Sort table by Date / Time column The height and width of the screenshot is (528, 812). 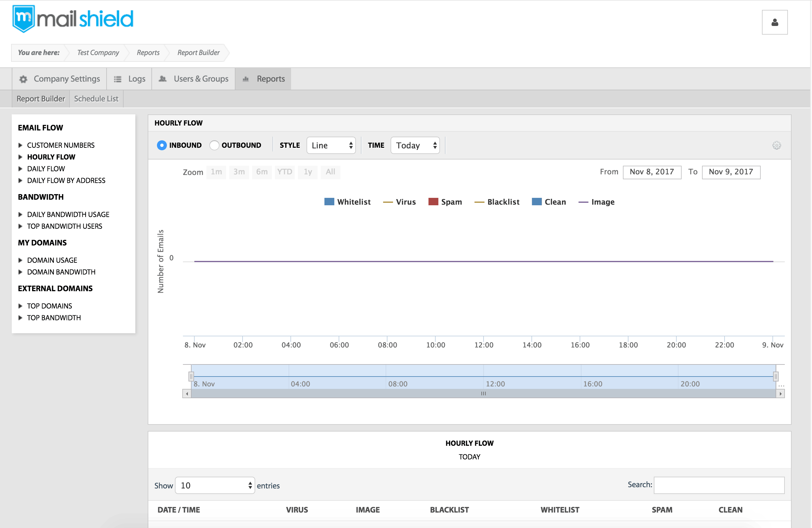[x=179, y=509]
